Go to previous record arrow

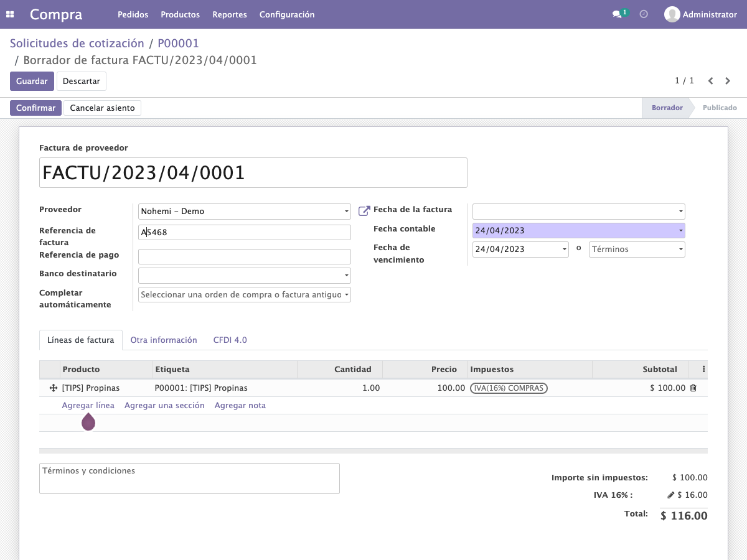(710, 81)
